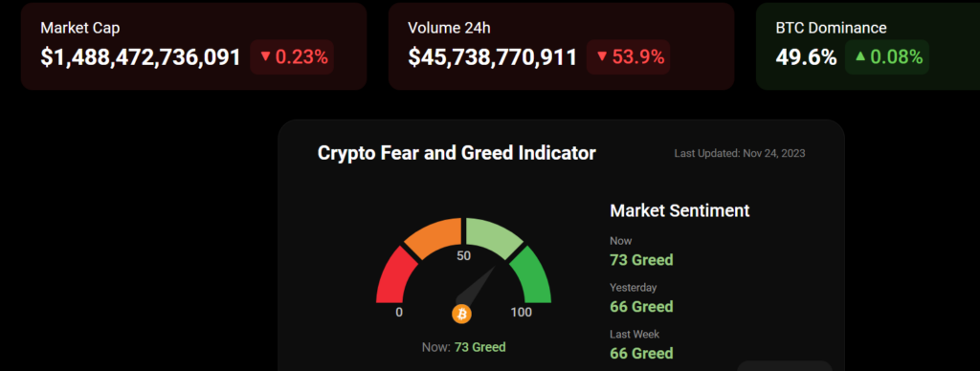Click the Market Cap 0.23% change badge
The height and width of the screenshot is (371, 980).
pos(292,56)
